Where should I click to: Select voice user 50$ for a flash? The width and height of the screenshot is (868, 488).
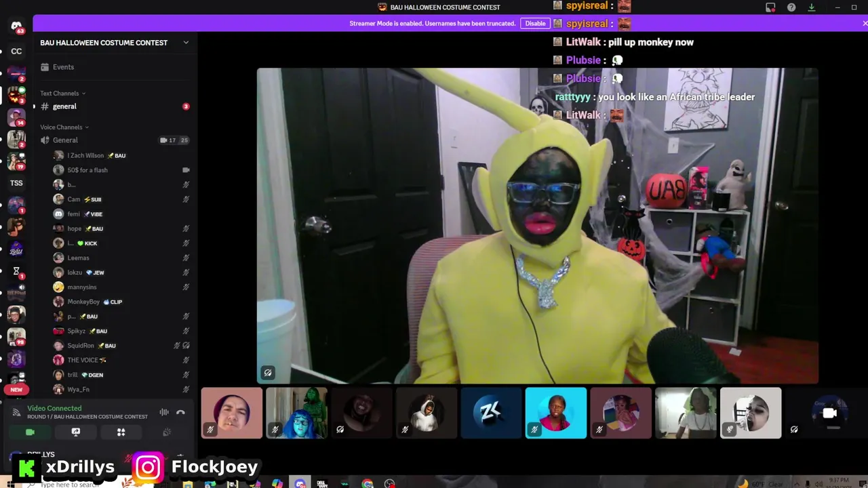(x=122, y=170)
